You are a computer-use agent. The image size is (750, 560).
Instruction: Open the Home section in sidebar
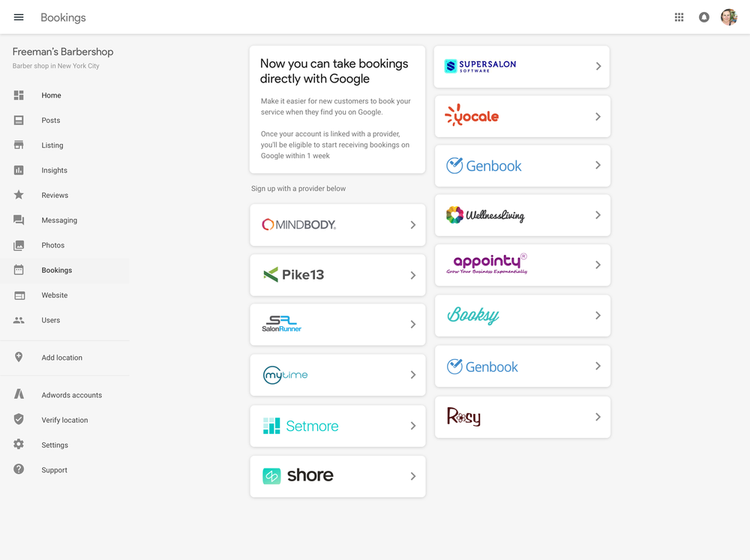[21, 95]
